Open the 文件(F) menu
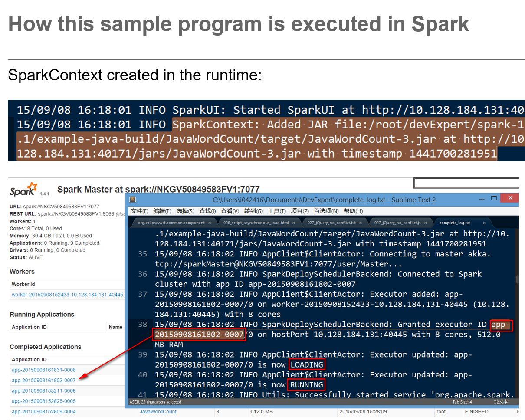Viewport: 525px width, 420px height. coord(139,211)
